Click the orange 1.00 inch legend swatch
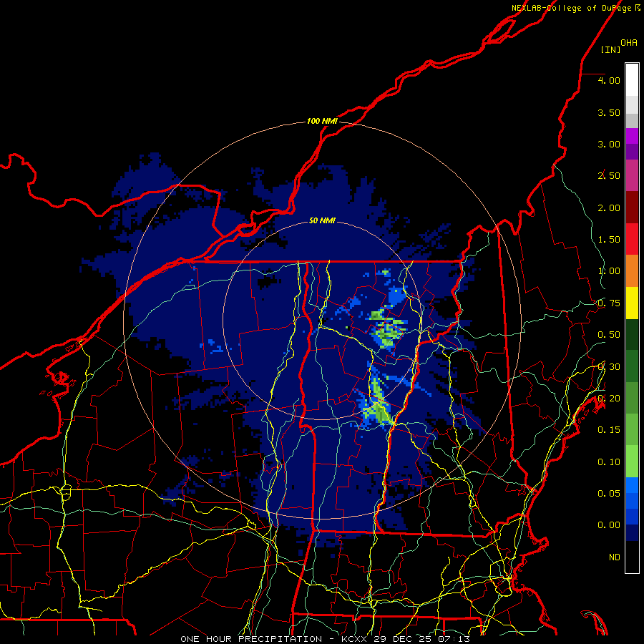The image size is (644, 644). coord(632,271)
